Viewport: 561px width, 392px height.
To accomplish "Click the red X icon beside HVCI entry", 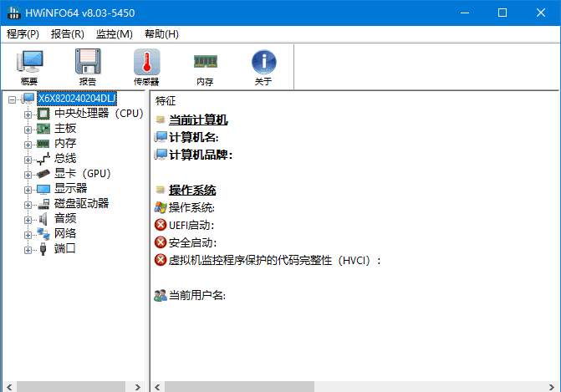I will [161, 260].
